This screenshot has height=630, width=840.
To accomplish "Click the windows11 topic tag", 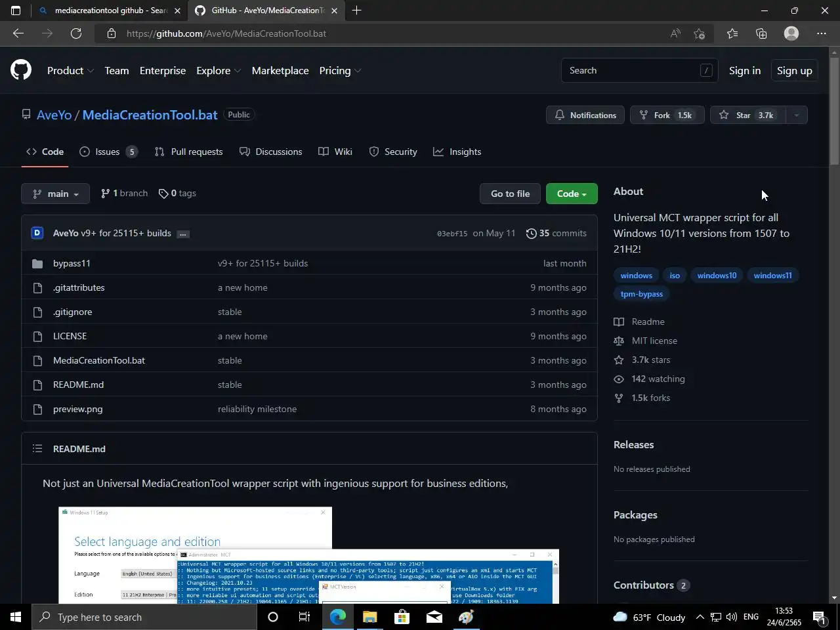I will [772, 275].
